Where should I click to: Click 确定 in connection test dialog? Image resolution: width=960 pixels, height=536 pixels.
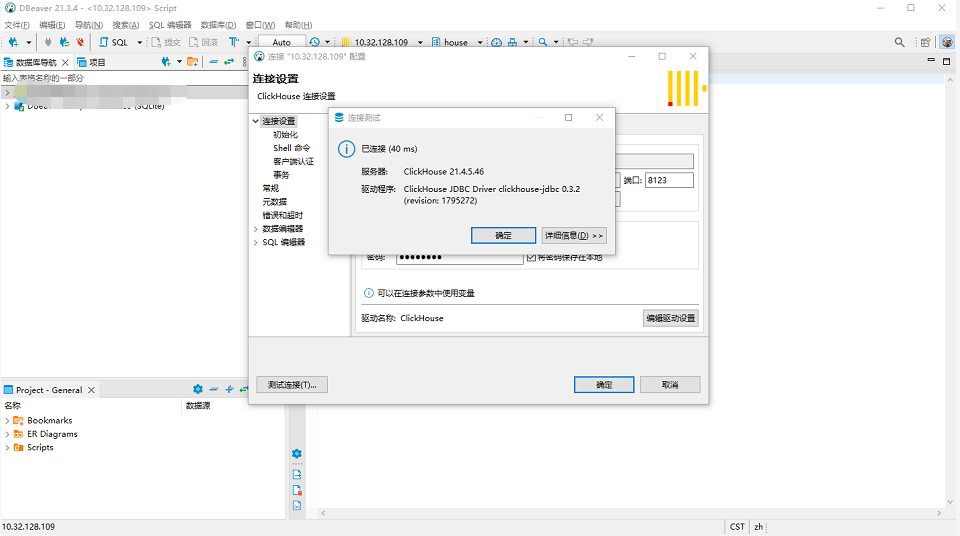click(503, 235)
